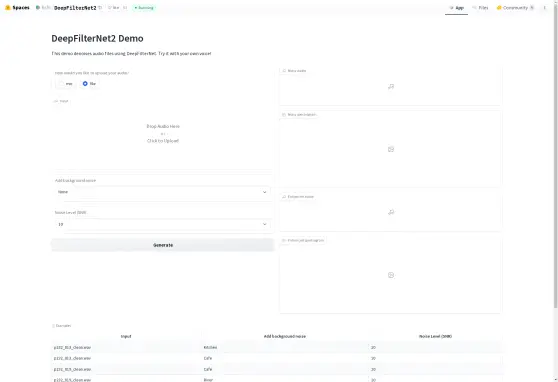Click the music note in Noisy audio panel

391,87
